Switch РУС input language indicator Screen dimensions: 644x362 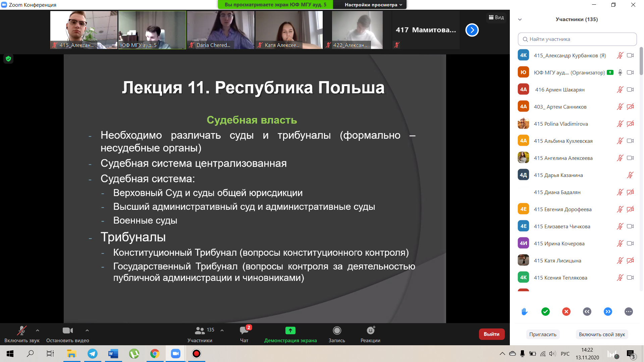[565, 354]
